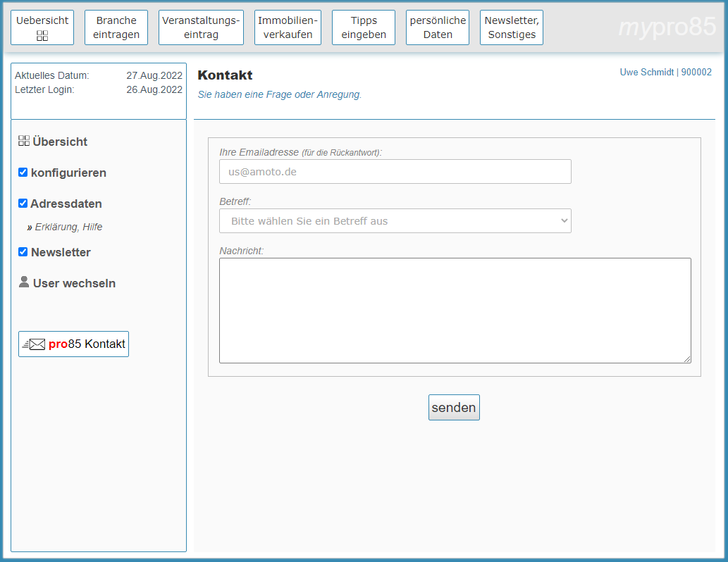Toggle the konfigurieren checkbox
The height and width of the screenshot is (562, 728).
[x=23, y=173]
